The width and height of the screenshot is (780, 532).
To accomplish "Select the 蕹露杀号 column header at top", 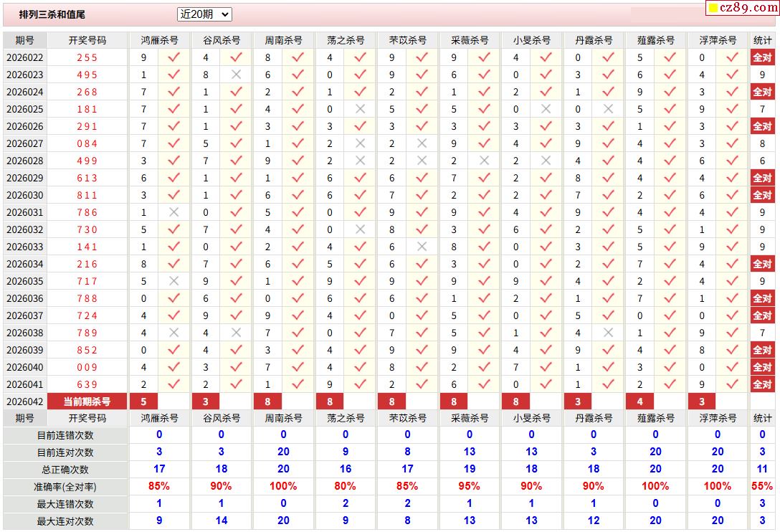I will point(655,40).
